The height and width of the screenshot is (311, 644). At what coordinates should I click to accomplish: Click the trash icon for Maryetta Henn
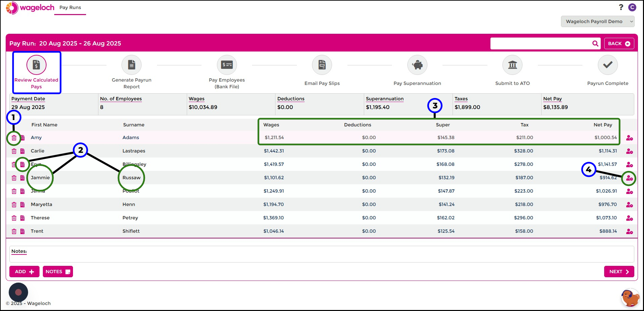pos(14,205)
